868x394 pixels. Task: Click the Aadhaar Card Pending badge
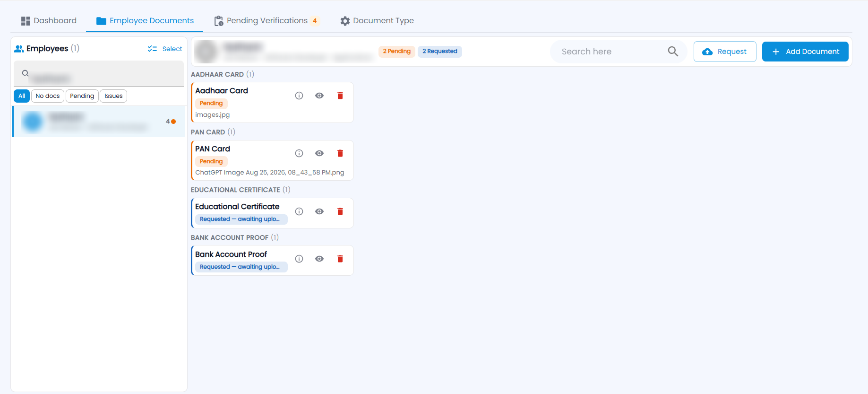pos(211,103)
